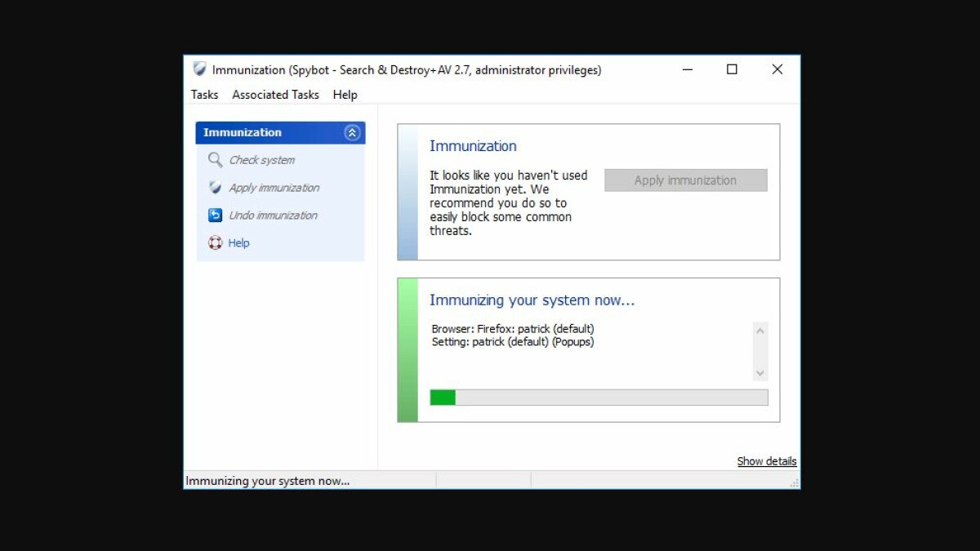980x551 pixels.
Task: Click the Help lifebuoy icon
Action: [215, 243]
